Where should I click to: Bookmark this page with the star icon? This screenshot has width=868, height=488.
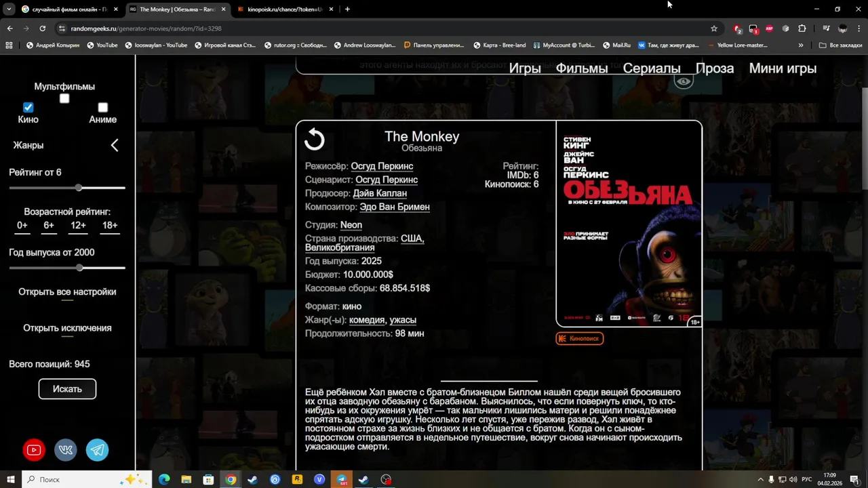(x=714, y=28)
